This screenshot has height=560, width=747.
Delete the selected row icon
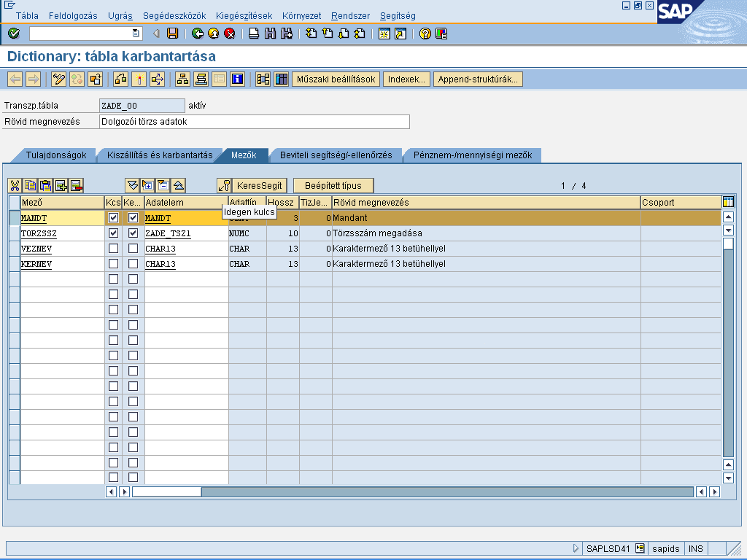pos(76,185)
